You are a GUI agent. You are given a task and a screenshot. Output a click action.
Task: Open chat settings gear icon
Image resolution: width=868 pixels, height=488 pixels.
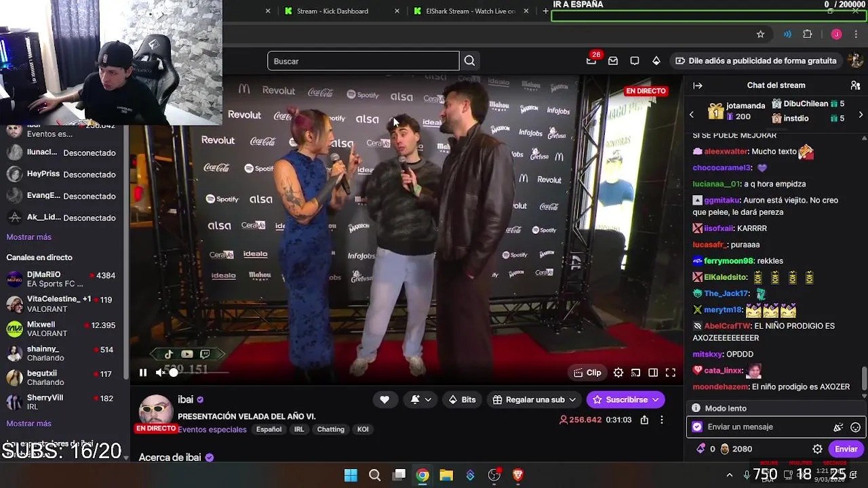[x=818, y=449]
